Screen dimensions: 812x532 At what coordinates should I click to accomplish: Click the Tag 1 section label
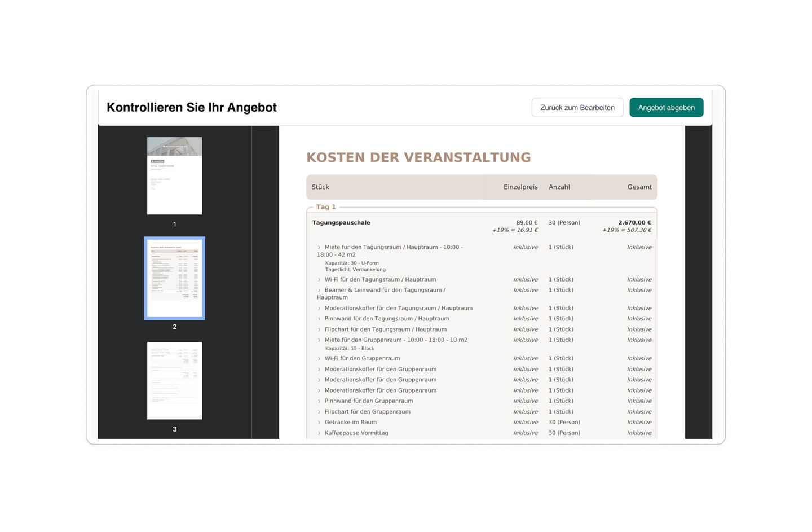[x=326, y=207]
